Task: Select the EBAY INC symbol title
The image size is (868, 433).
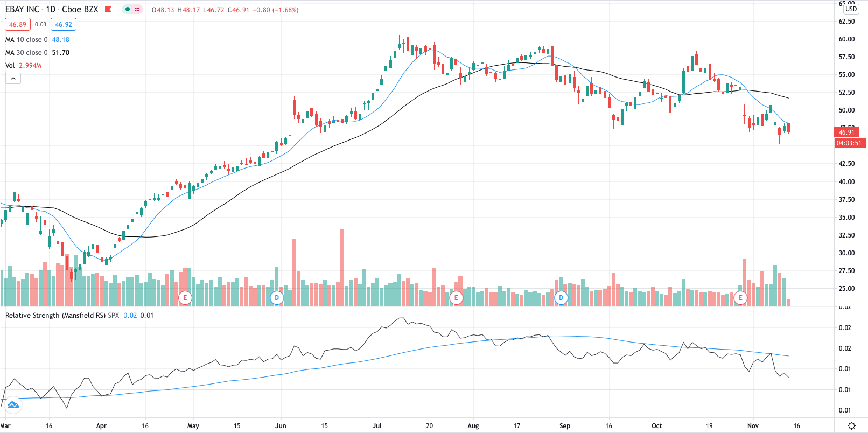Action: tap(22, 9)
